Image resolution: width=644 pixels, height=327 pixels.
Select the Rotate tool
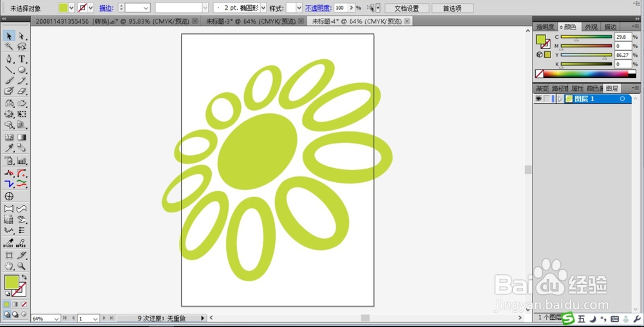pos(9,103)
